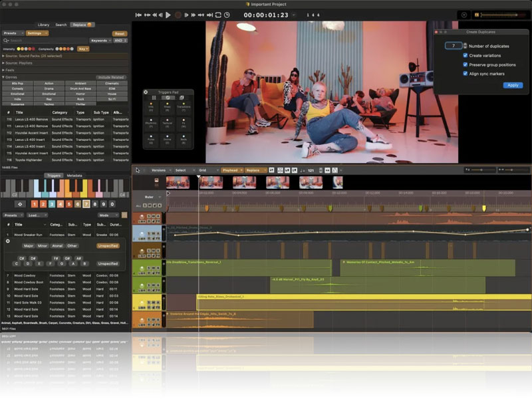Click the orange Reset button
This screenshot has width=532, height=399.
[120, 33]
